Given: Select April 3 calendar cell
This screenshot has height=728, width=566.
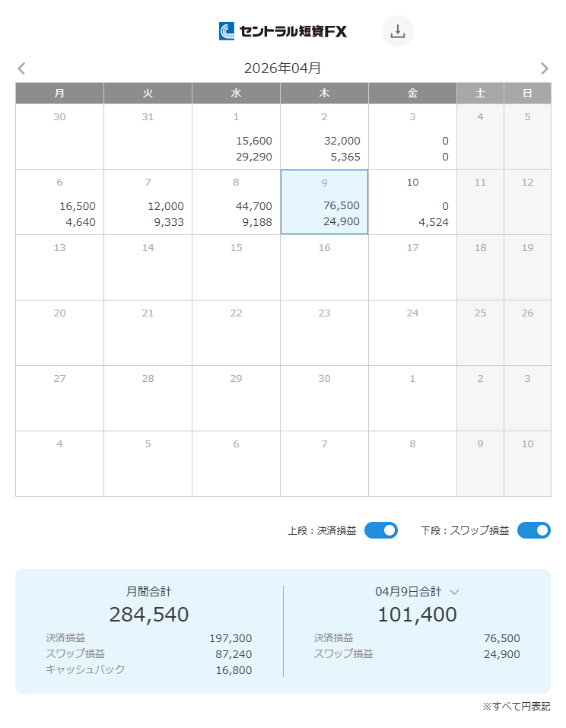Looking at the screenshot, I should point(412,136).
